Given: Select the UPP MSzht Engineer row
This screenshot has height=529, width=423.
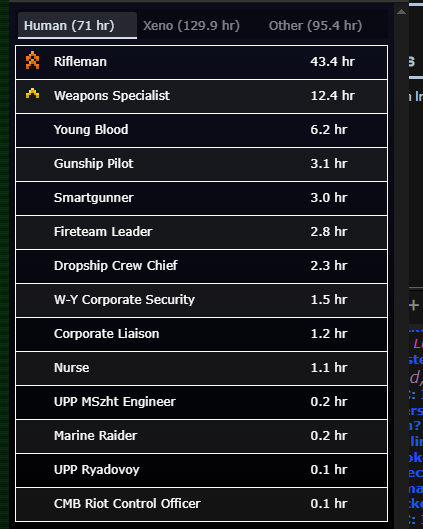Looking at the screenshot, I should pos(201,403).
